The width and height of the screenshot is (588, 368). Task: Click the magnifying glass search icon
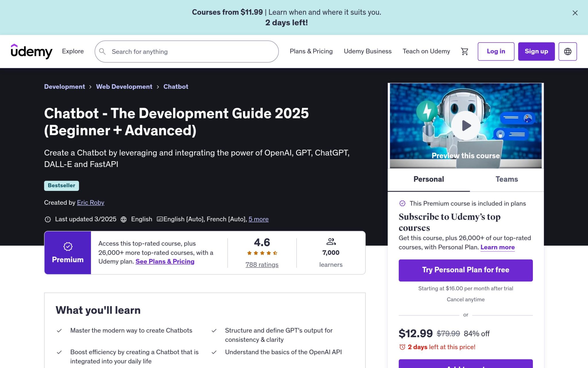[x=102, y=51]
